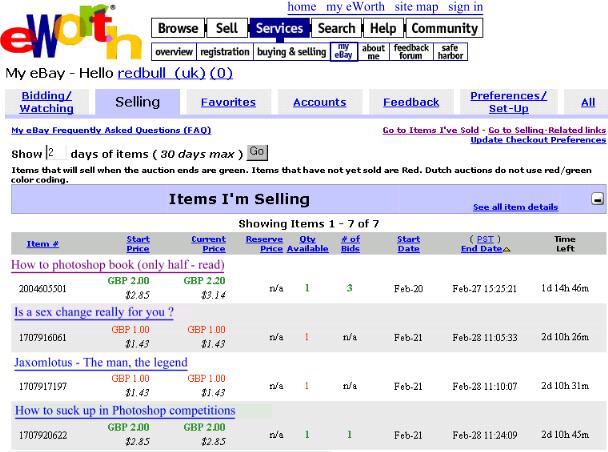Viewport: 608px width, 452px height.
Task: Click end date Feb-28 11:24:09
Action: (485, 435)
